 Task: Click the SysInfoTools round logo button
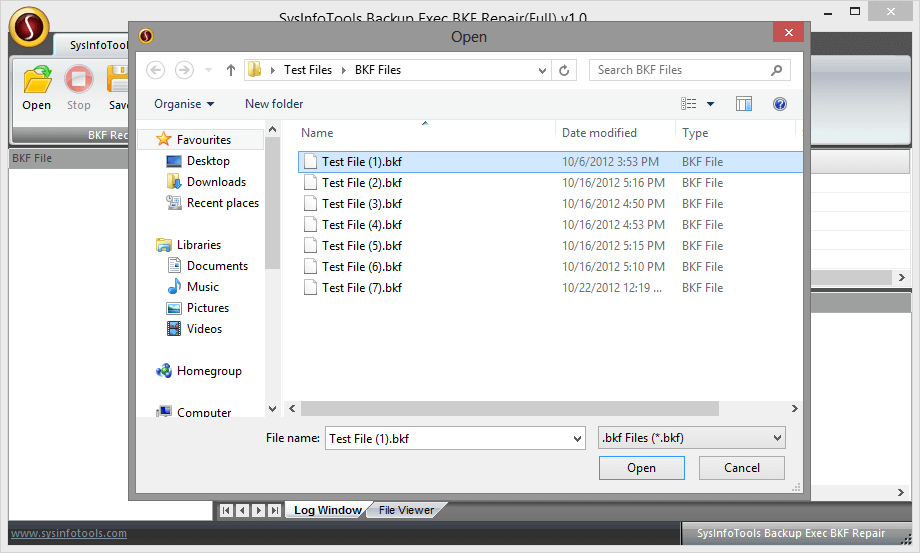pos(28,26)
